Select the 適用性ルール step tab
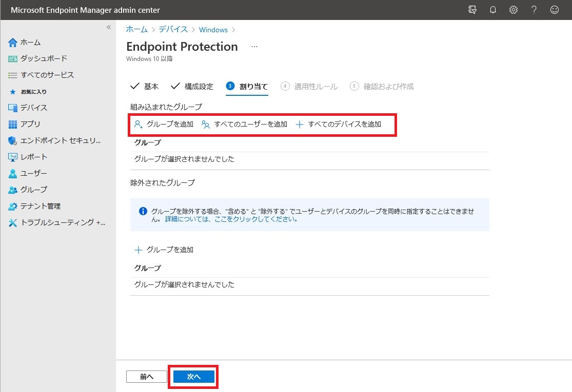Viewport: 572px width, 392px height. pyautogui.click(x=309, y=86)
